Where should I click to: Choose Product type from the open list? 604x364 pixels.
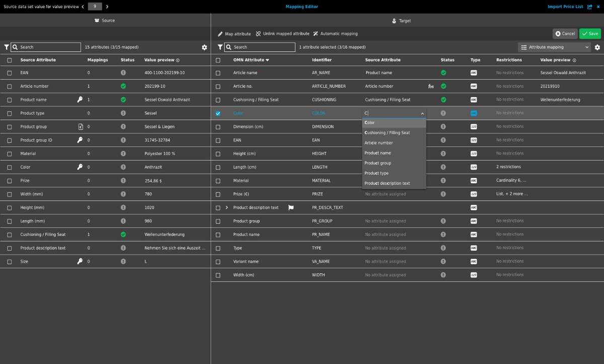click(375, 173)
